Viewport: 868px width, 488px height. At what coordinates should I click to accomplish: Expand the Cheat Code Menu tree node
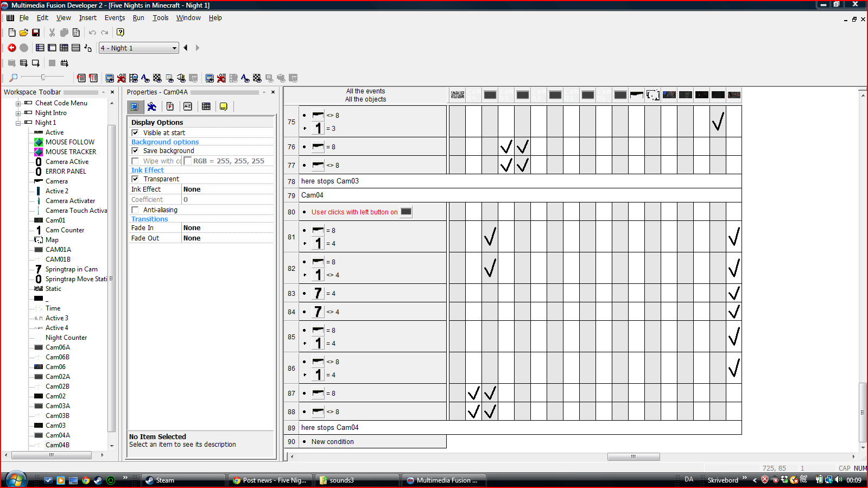pyautogui.click(x=18, y=103)
